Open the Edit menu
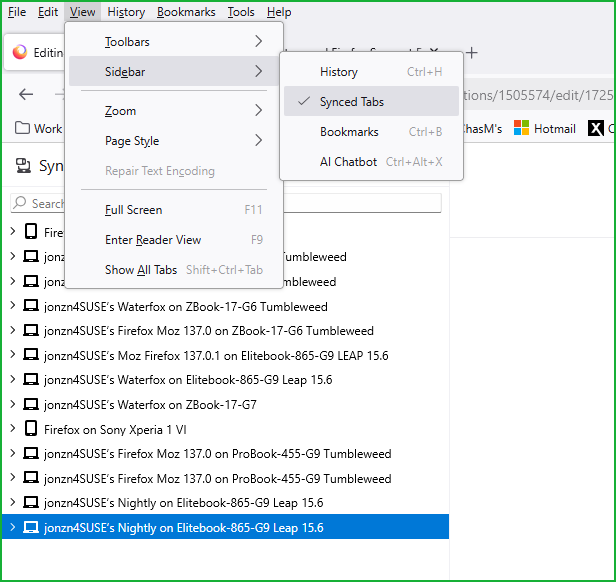 pos(48,12)
